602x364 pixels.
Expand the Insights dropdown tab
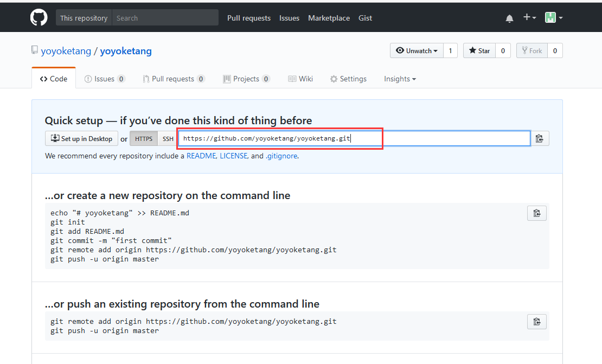[x=400, y=79]
